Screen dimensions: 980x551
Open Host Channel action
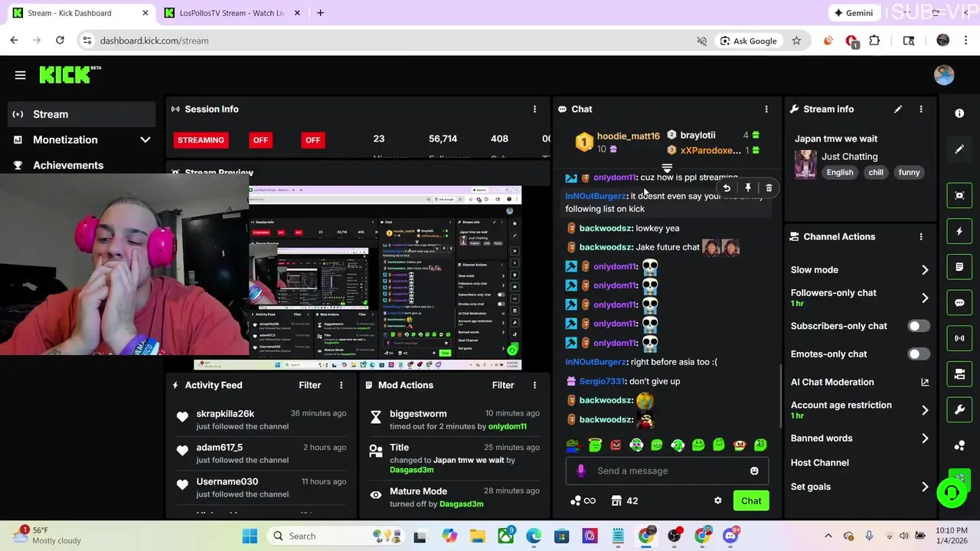pyautogui.click(x=819, y=462)
